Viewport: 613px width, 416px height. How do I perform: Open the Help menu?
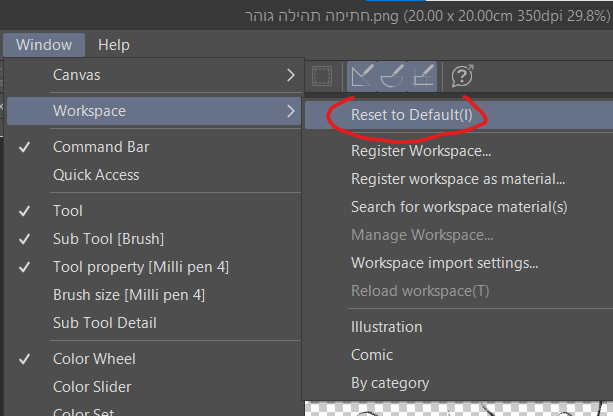pyautogui.click(x=114, y=45)
